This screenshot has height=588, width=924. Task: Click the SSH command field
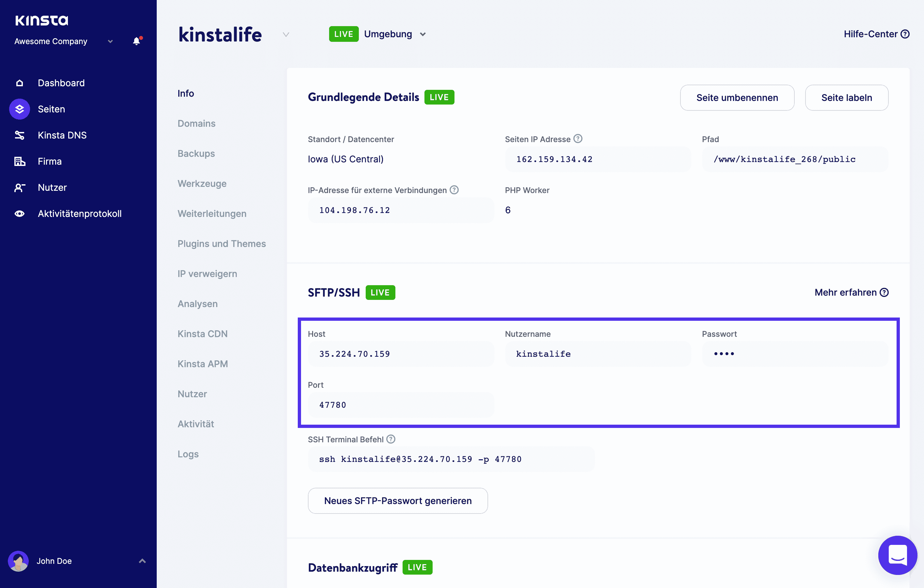click(x=451, y=459)
